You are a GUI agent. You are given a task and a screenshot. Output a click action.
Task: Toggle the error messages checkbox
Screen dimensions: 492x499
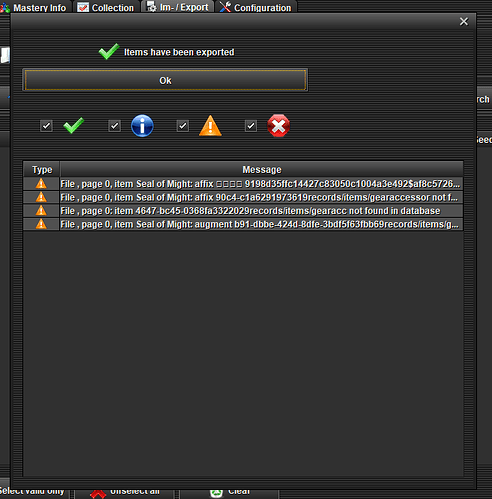pos(251,126)
